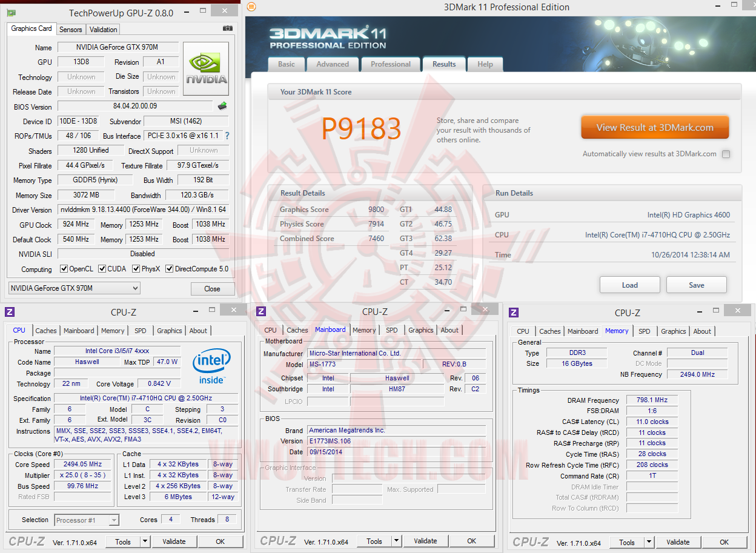Click Tools button in the CPU tab window
756x553 pixels.
point(124,541)
